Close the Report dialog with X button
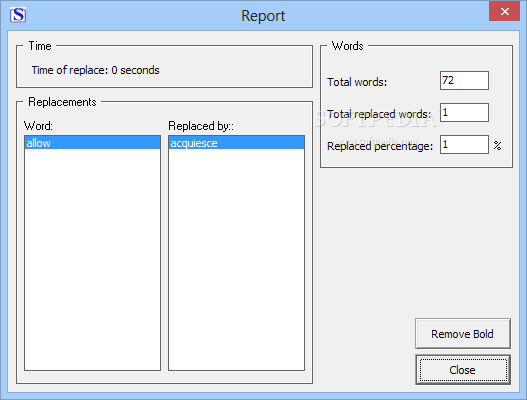The width and height of the screenshot is (527, 400). point(504,11)
